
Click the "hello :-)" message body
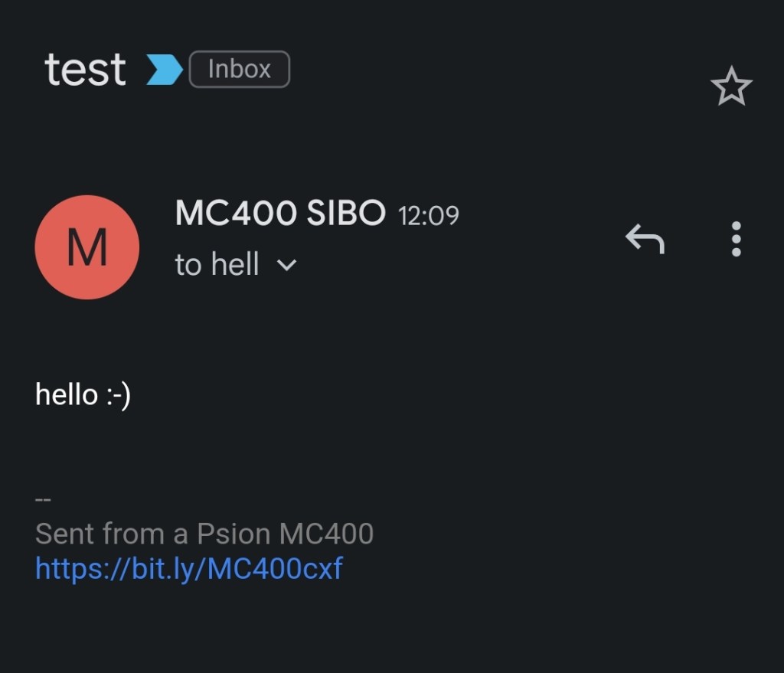coord(83,395)
